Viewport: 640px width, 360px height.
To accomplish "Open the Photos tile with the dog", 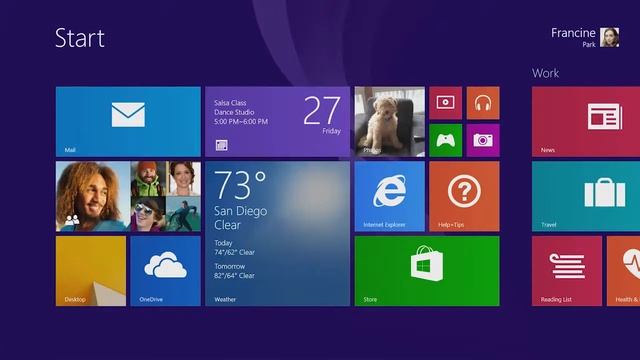I will pyautogui.click(x=390, y=121).
